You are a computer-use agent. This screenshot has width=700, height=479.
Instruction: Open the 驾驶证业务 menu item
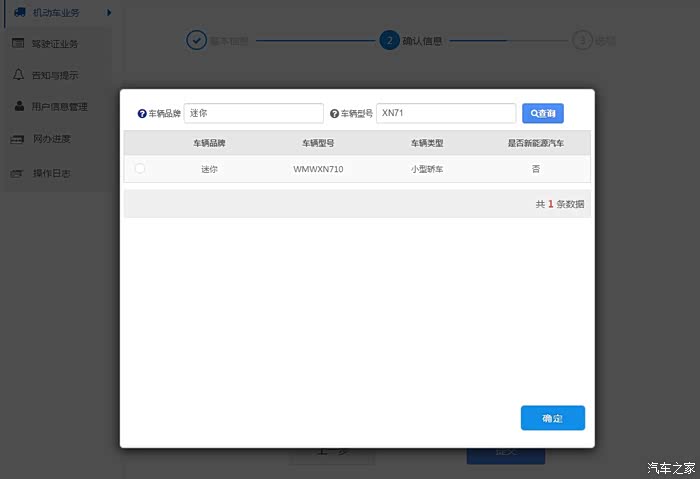point(54,43)
